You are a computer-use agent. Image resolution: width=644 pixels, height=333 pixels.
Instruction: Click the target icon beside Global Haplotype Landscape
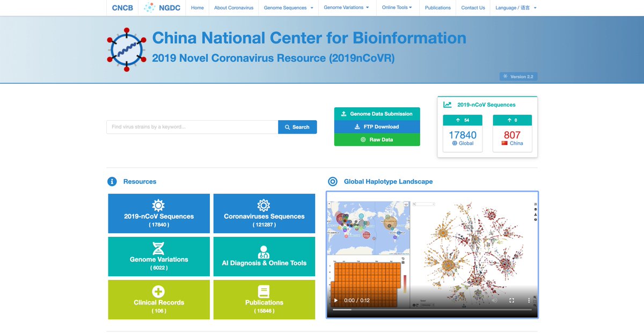tap(332, 182)
